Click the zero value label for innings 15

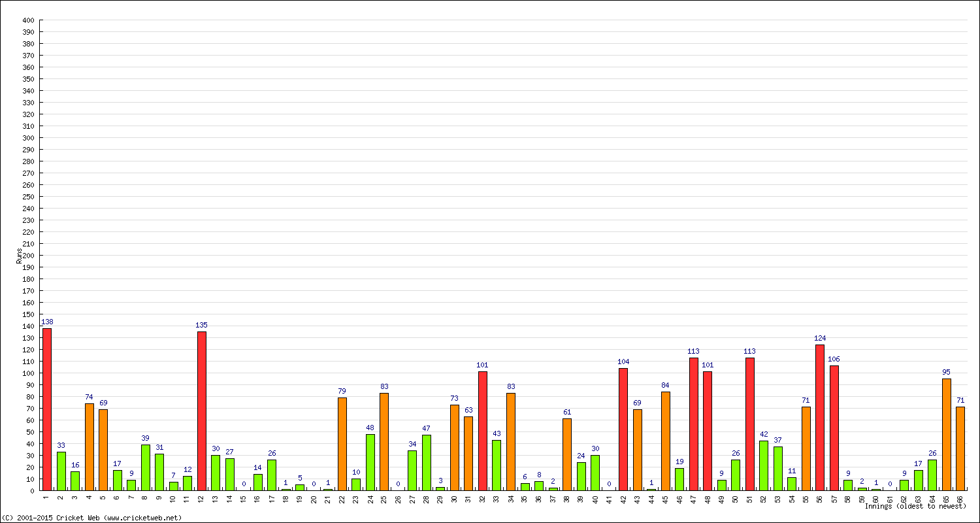244,484
